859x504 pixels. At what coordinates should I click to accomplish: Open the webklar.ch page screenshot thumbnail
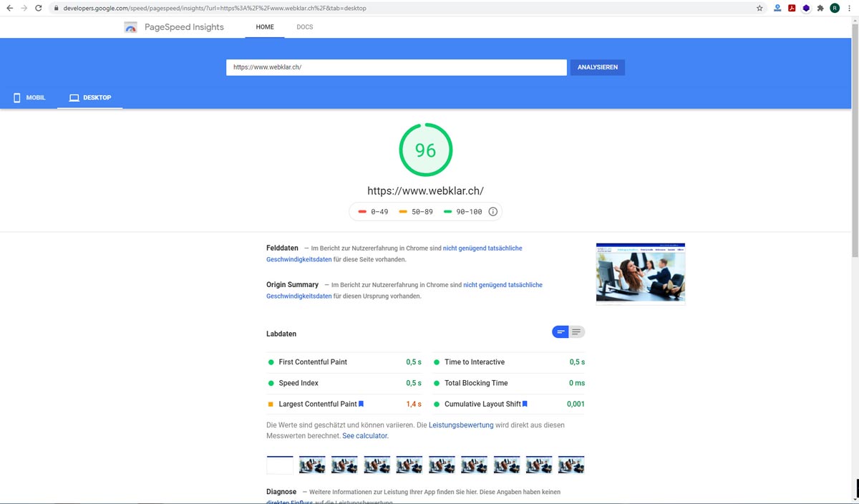641,274
